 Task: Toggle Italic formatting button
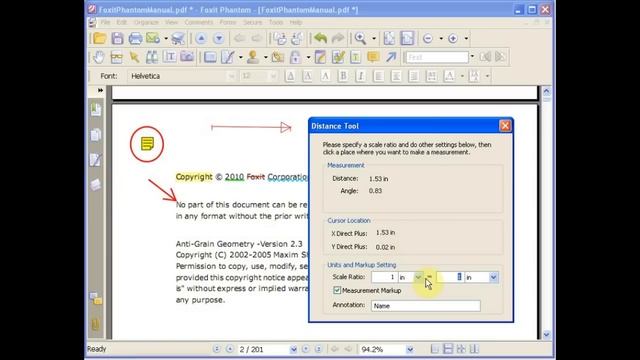click(x=360, y=76)
